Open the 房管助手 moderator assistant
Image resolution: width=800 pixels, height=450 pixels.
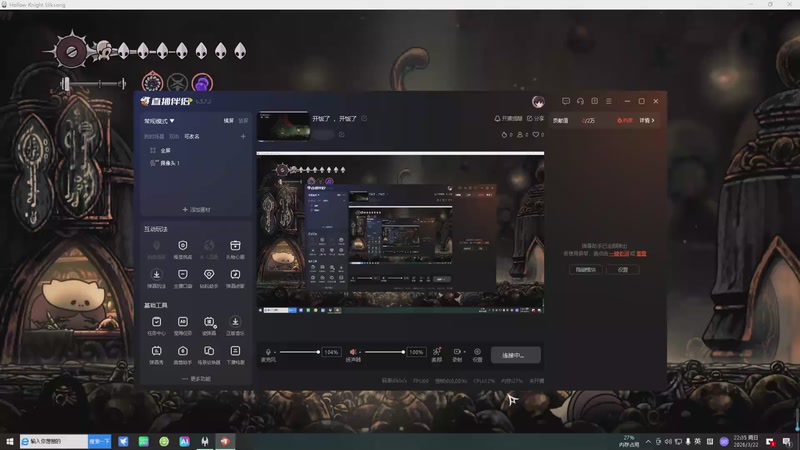click(x=183, y=355)
